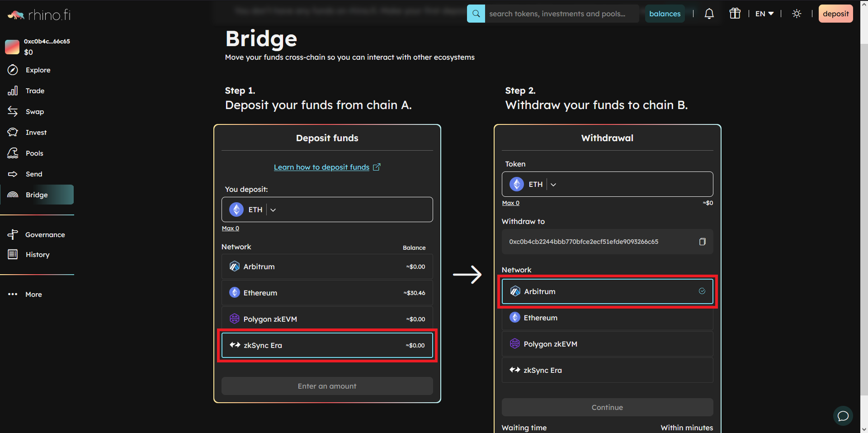The height and width of the screenshot is (433, 868).
Task: Open the gift rewards icon
Action: tap(735, 14)
